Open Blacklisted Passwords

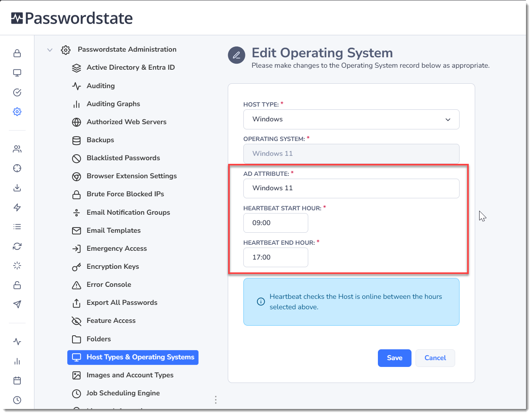coord(123,158)
